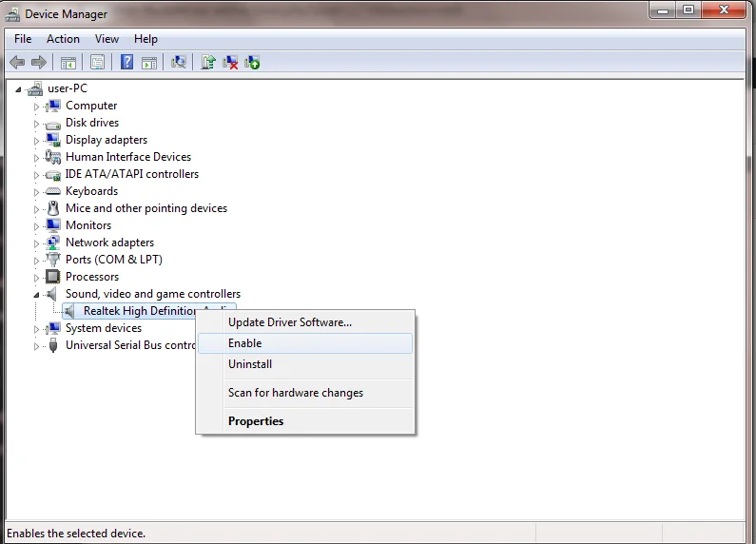Expand the Computer node arrow

tap(36, 107)
